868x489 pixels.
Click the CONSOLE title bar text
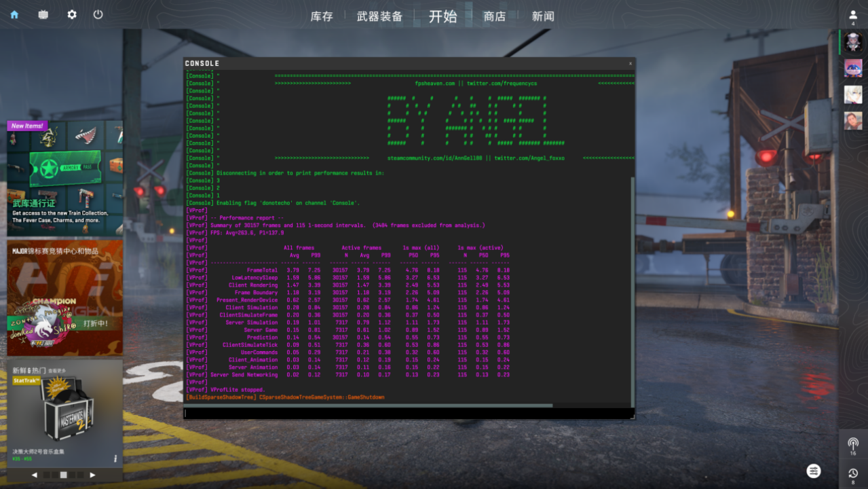click(x=202, y=63)
